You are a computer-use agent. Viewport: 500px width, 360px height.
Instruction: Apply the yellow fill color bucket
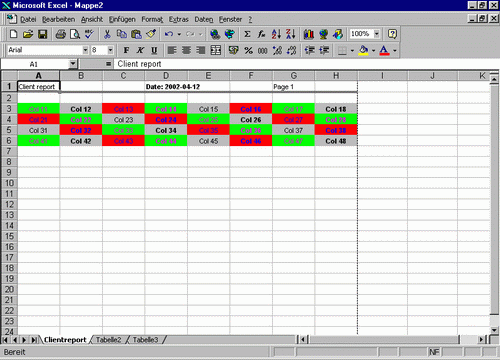[x=364, y=50]
